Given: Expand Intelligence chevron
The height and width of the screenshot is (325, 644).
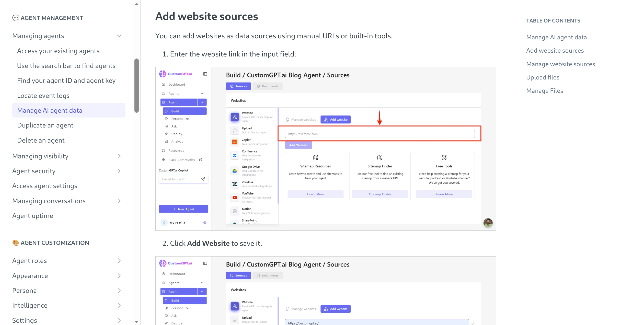Looking at the screenshot, I should [x=119, y=305].
